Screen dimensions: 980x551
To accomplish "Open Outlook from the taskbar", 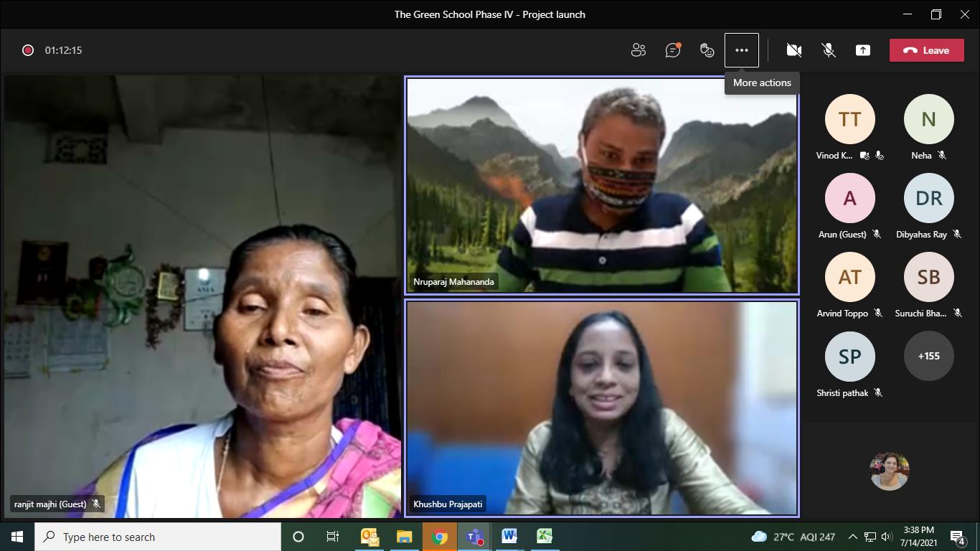I will pos(369,537).
